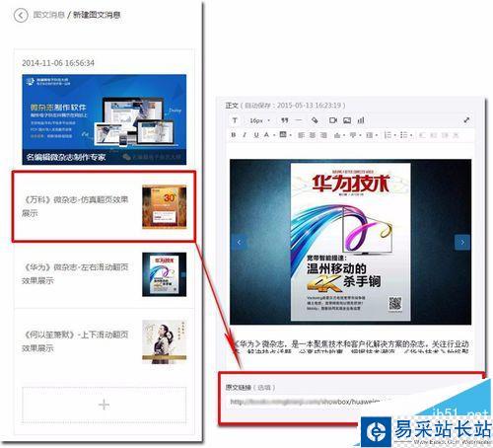Click the 华为技术 magazine cover in editor

351,242
